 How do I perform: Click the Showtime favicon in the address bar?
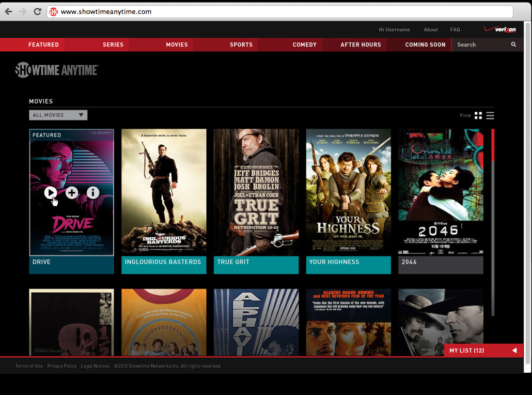pyautogui.click(x=53, y=12)
